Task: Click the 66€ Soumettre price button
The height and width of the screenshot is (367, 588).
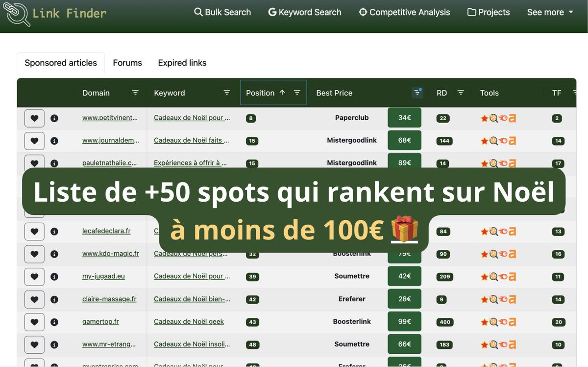Action: tap(404, 344)
